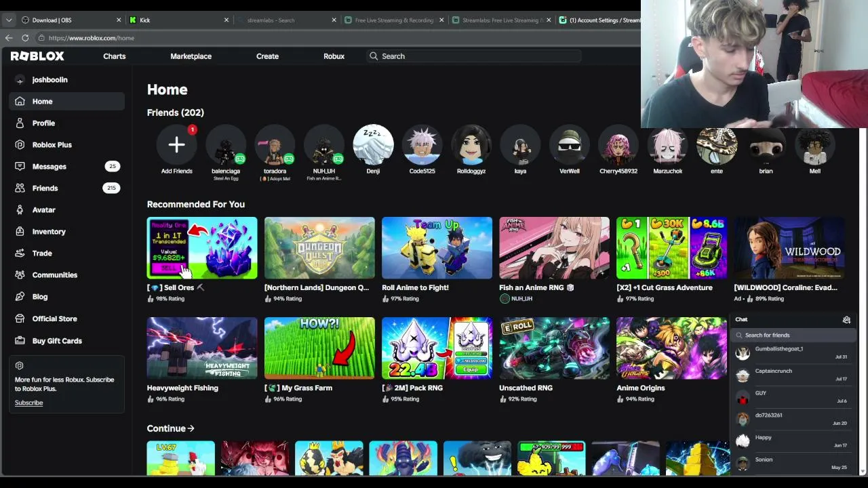Click the Roblox Plus sidebar icon
The image size is (868, 488).
point(20,145)
